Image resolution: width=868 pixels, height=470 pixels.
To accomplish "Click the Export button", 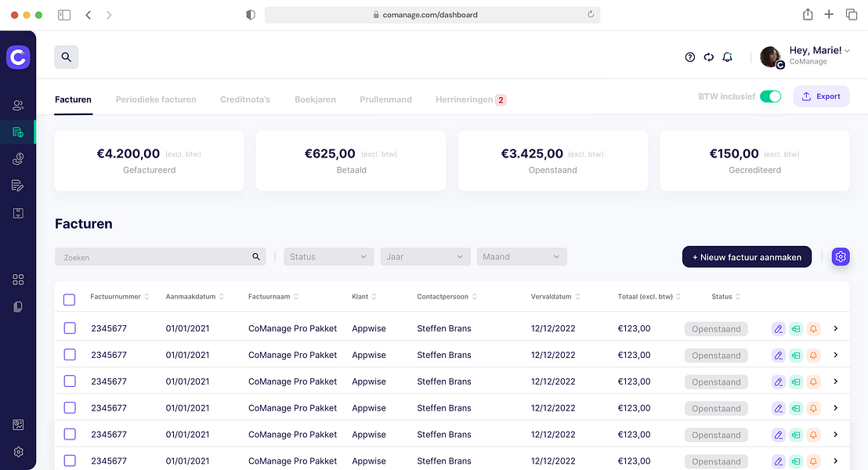I will click(822, 96).
